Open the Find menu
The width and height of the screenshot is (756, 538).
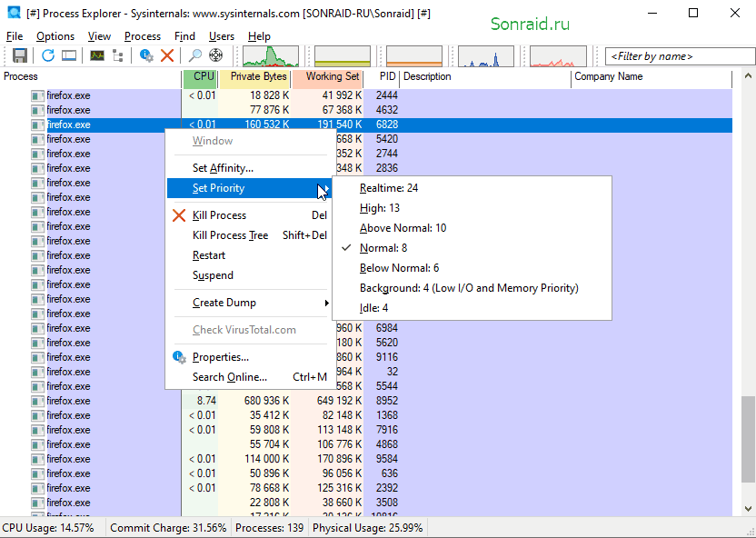tap(184, 36)
